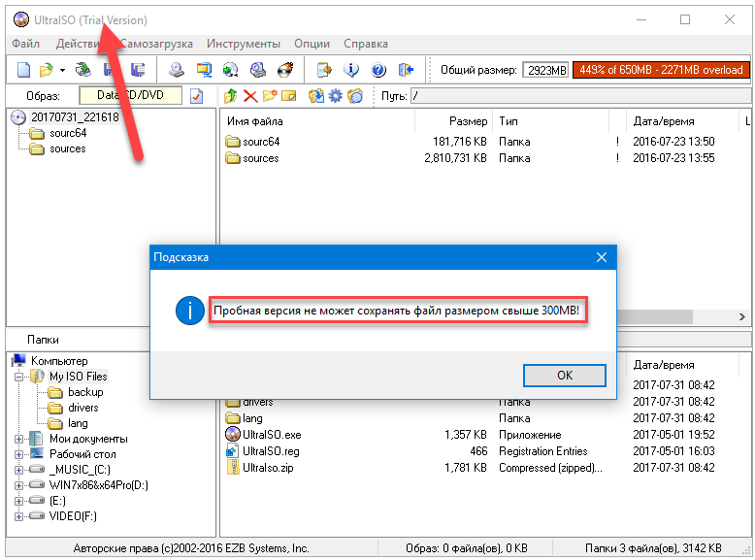Select Компьютер in the local tree
Image resolution: width=755 pixels, height=560 pixels.
pyautogui.click(x=59, y=361)
